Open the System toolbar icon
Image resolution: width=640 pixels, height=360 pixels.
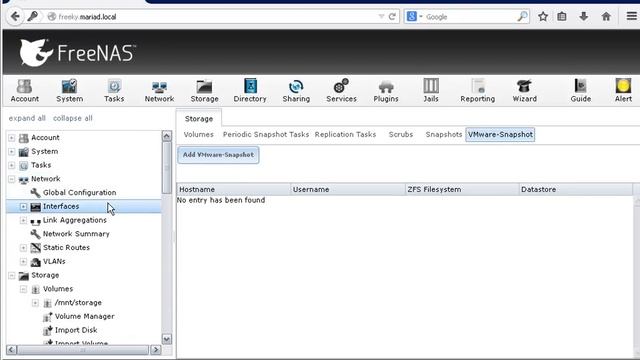(69, 90)
